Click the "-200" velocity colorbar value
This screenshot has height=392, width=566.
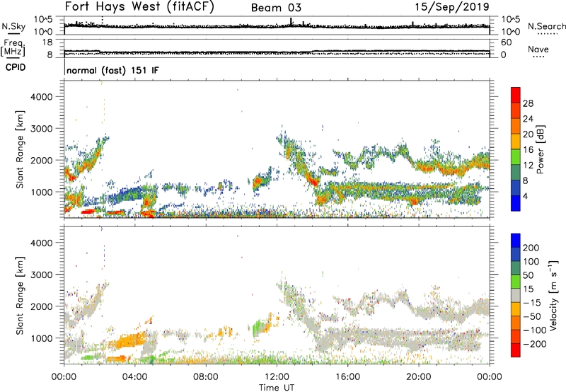[535, 344]
